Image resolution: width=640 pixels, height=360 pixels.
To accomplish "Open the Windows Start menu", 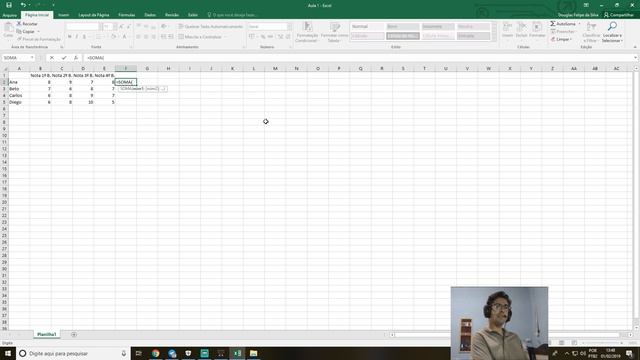I will (8, 353).
